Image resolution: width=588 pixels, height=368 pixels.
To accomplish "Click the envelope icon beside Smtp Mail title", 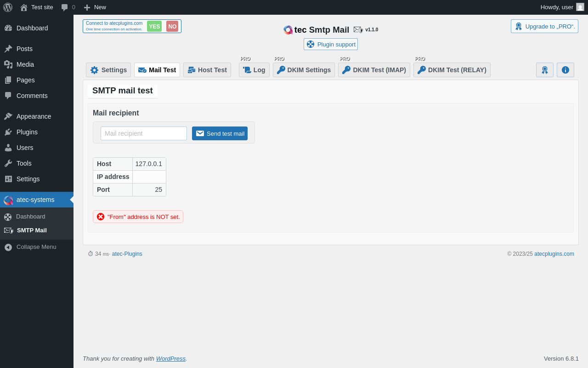I will (358, 29).
